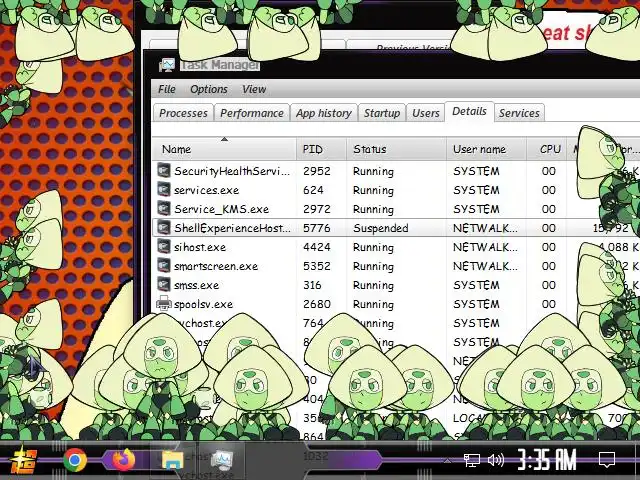Switch to the App history tab
The image size is (640, 480).
324,113
